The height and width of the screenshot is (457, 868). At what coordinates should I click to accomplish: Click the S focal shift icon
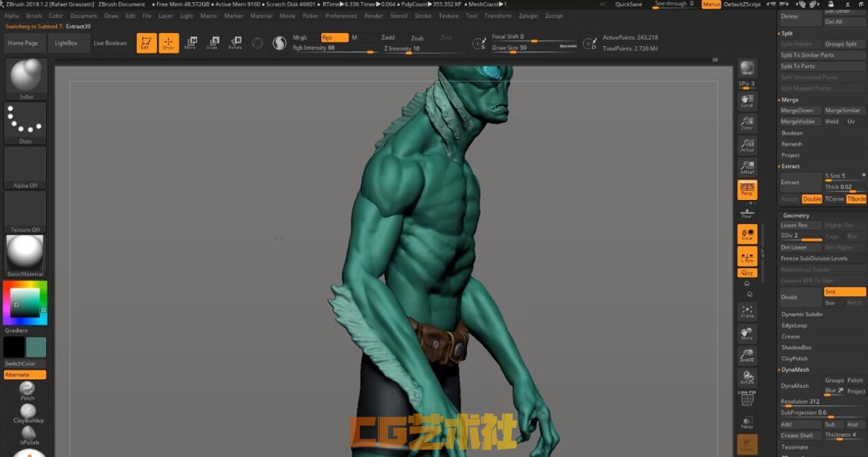coord(479,43)
